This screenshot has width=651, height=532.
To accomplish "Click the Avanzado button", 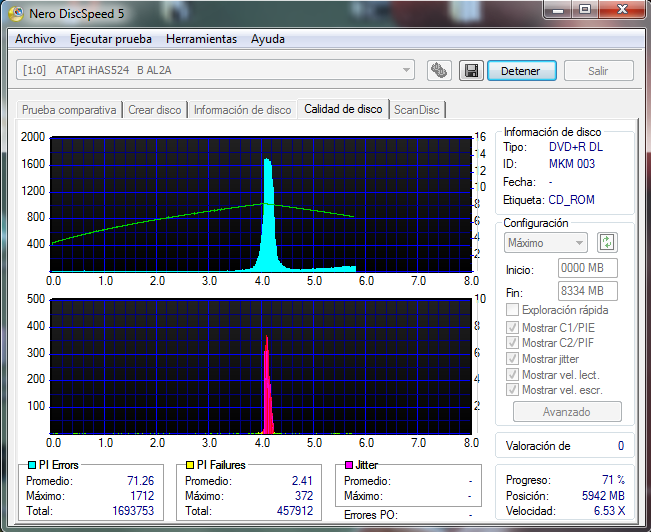I will [567, 412].
